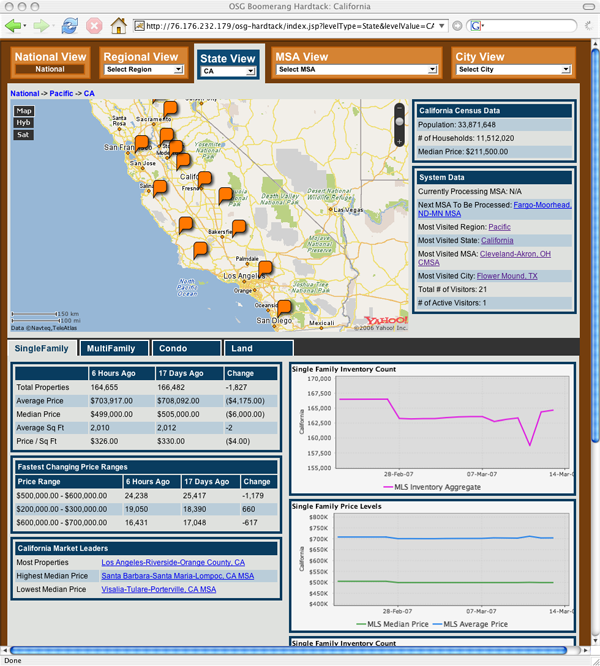
Task: Click the MLS Median Price legend label
Action: click(x=397, y=624)
